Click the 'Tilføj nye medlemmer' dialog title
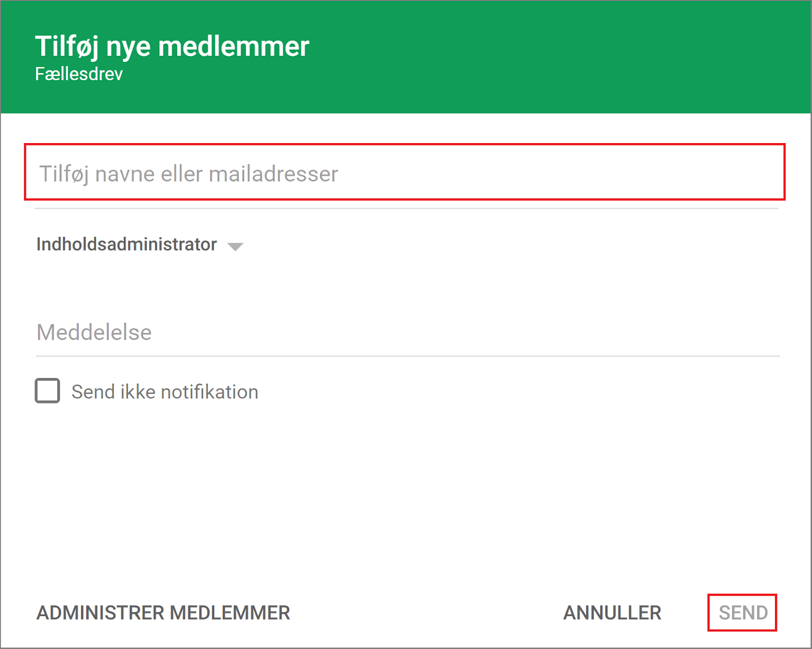 click(x=172, y=47)
